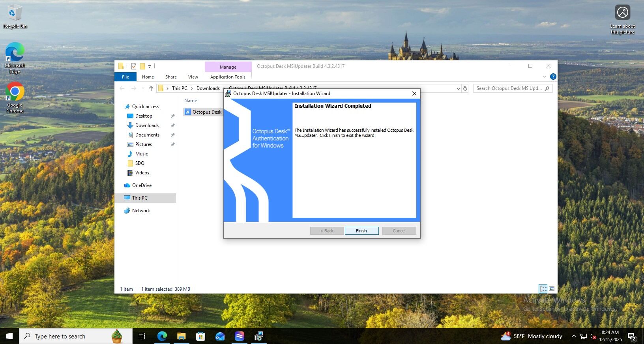The height and width of the screenshot is (344, 644).
Task: Switch to the Home ribbon tab
Action: [148, 77]
